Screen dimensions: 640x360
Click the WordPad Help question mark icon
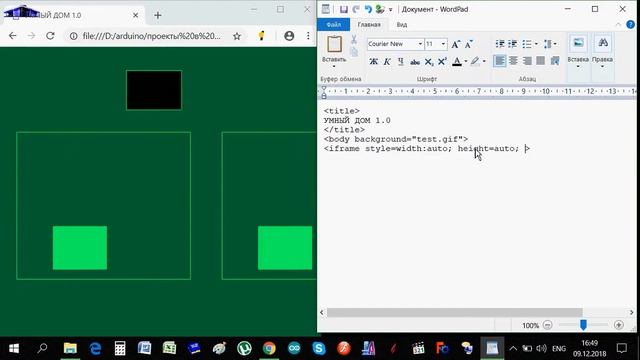631,24
